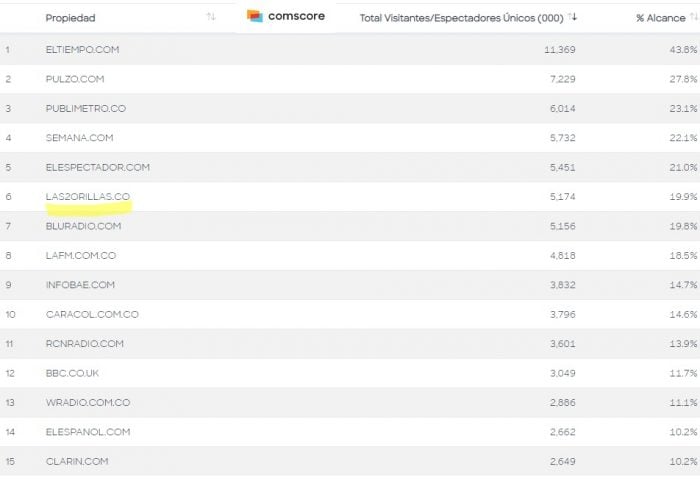700x486 pixels.
Task: Open the INFOBAE.COM row
Action: pyautogui.click(x=80, y=285)
